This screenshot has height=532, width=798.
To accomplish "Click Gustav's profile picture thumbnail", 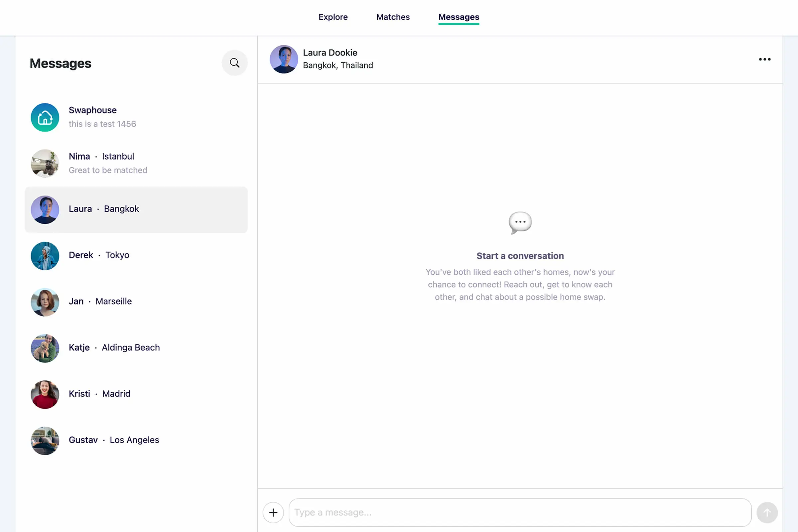I will 45,440.
